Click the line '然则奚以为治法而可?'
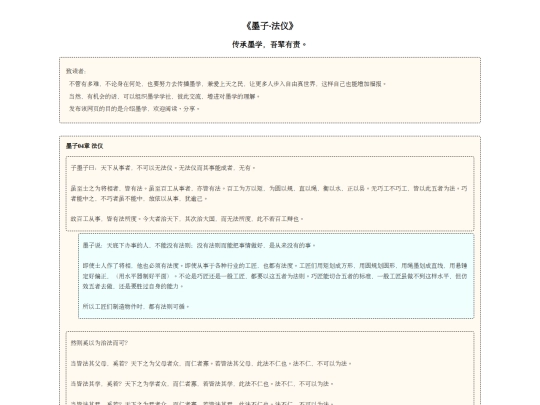This screenshot has height=405, width=540. click(100, 343)
